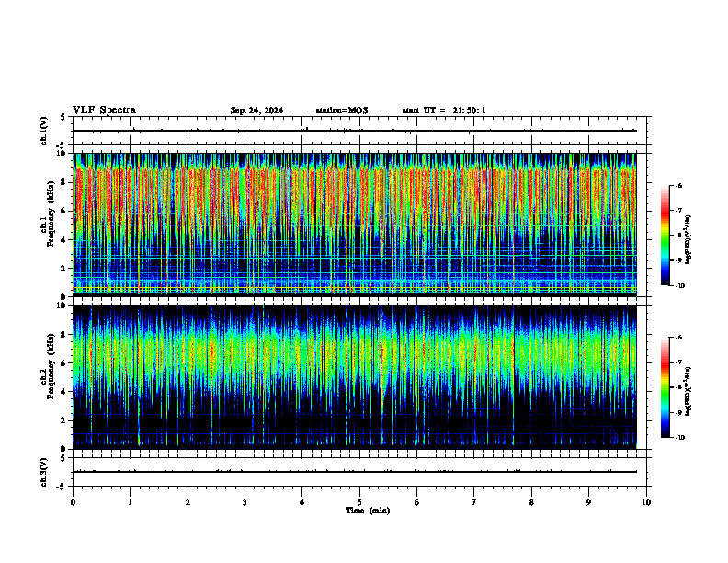Click the "8" tick on Time axis

click(x=531, y=502)
